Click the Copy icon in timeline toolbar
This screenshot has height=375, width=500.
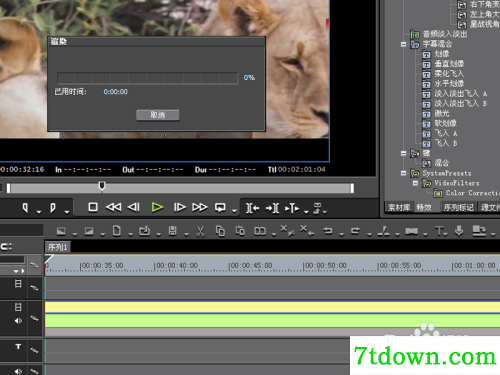pos(220,231)
